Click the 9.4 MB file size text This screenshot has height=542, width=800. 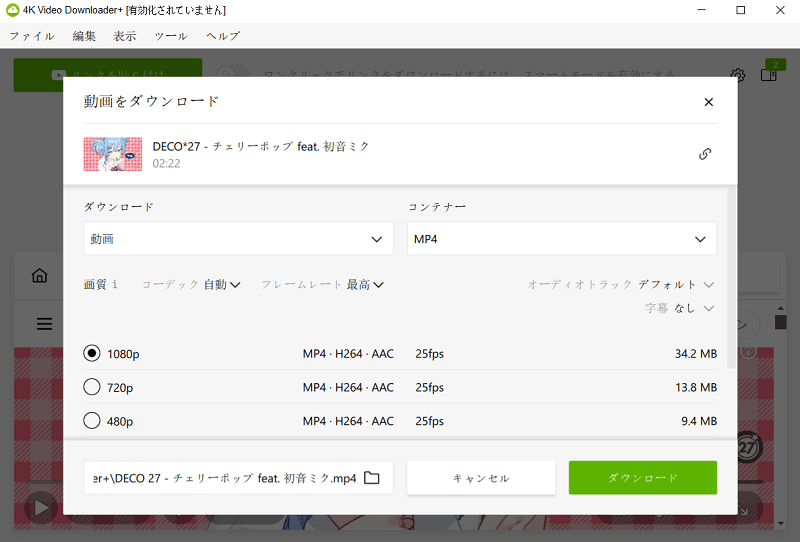(699, 421)
